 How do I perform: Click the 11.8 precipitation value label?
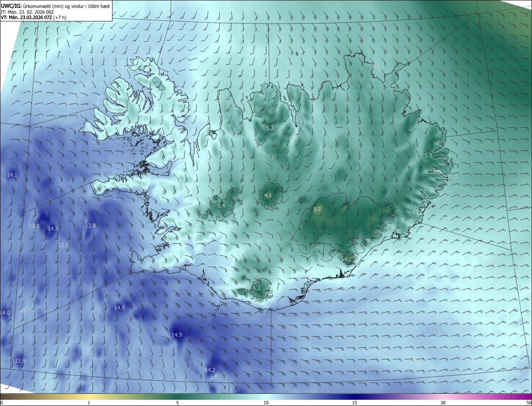click(34, 226)
